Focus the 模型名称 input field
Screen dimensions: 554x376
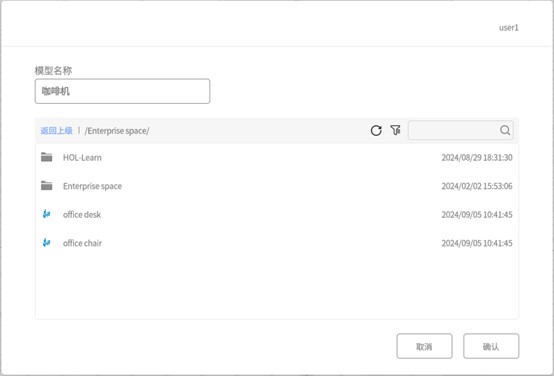tap(122, 91)
